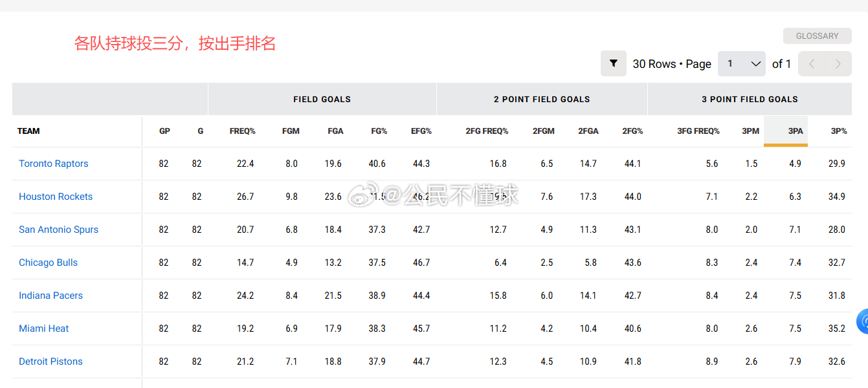
Task: Sort by FREQ% column header
Action: [243, 131]
